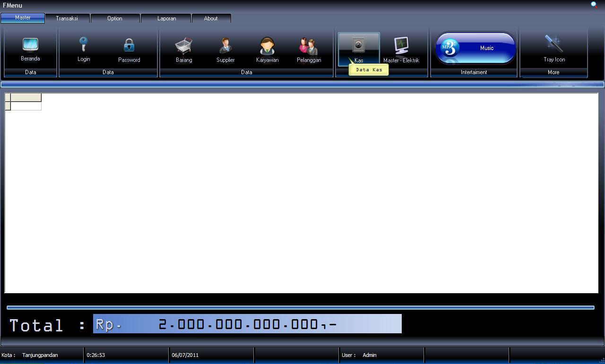Open the About tab
Viewport: 605px width, 364px height.
(x=211, y=18)
